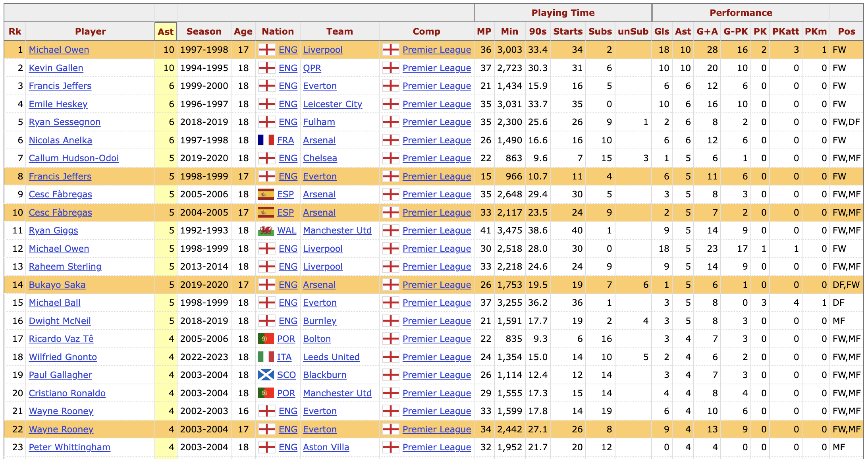The height and width of the screenshot is (459, 868).
Task: Open Kevin Gallen player link
Action: [x=56, y=68]
